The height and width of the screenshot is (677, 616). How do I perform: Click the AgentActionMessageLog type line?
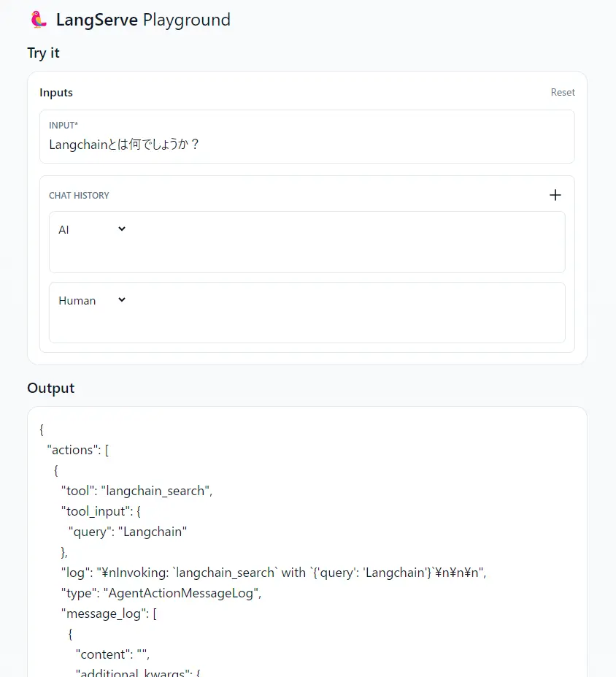coord(161,593)
